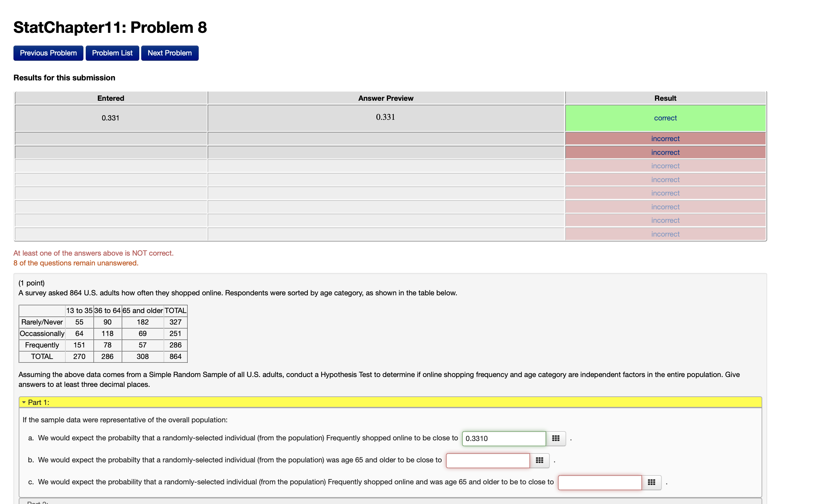Screen dimensions: 823x504
Task: Click the second incorrect result link
Action: point(665,152)
